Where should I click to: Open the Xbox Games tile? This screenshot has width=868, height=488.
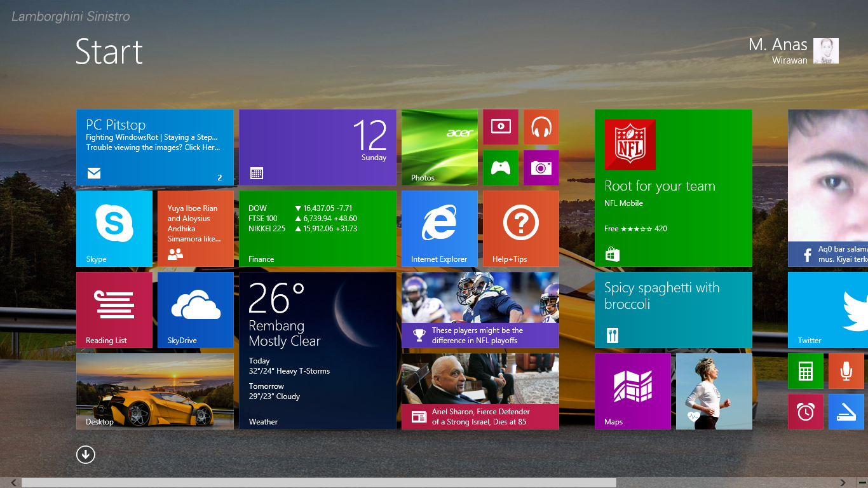[x=501, y=168]
